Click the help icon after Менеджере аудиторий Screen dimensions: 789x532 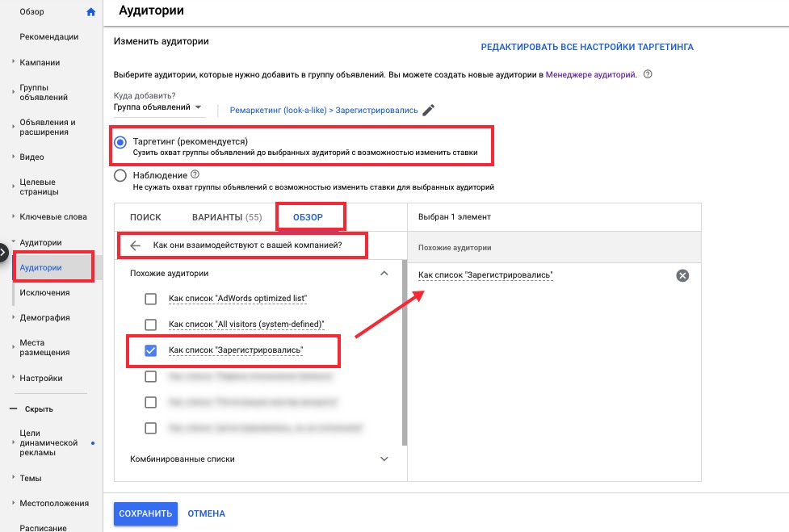coord(647,74)
